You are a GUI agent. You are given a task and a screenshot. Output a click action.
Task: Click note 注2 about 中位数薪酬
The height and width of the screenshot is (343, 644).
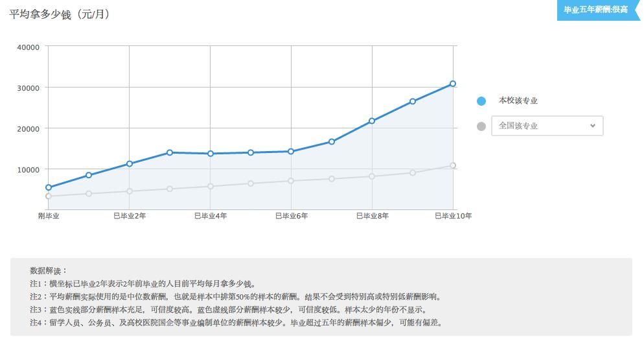[237, 296]
